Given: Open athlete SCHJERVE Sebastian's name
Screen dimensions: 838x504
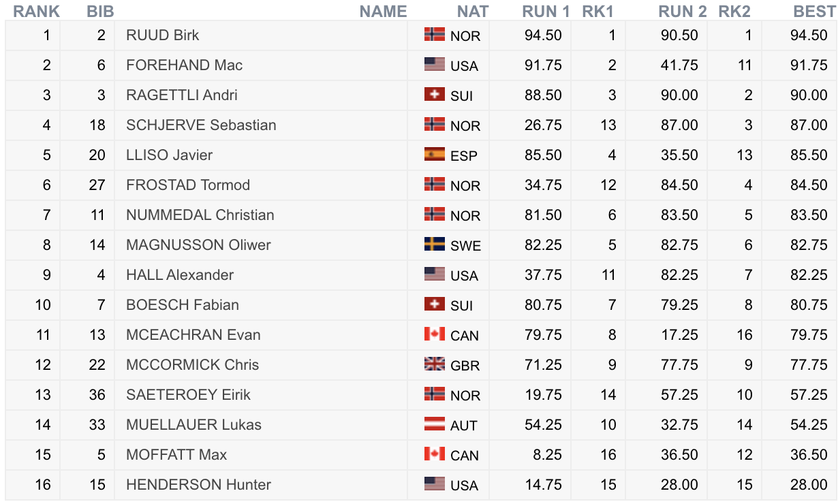Looking at the screenshot, I should pos(201,125).
